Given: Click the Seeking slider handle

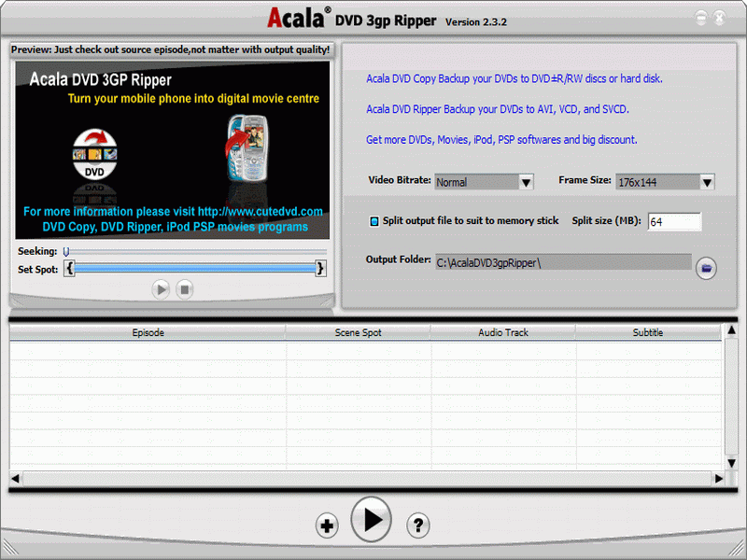Looking at the screenshot, I should click(x=66, y=252).
